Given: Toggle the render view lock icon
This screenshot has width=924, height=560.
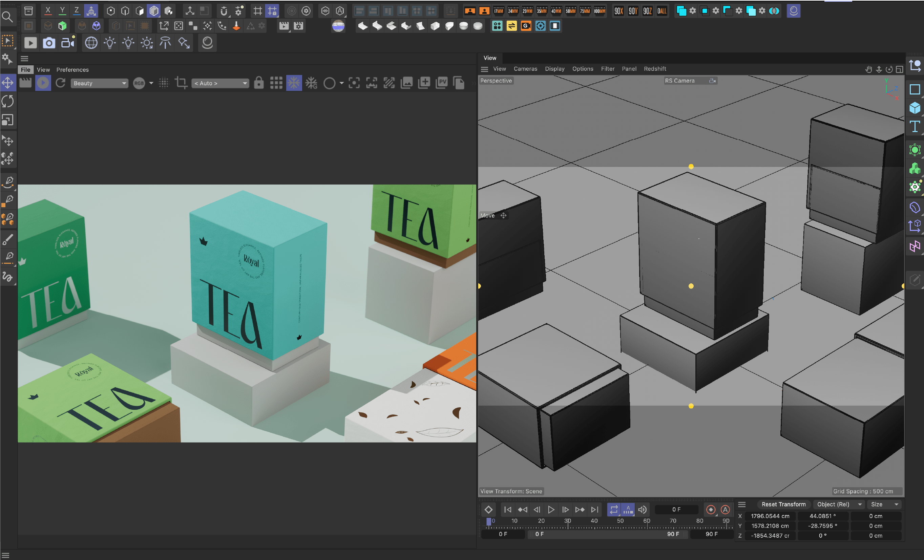Looking at the screenshot, I should [259, 83].
